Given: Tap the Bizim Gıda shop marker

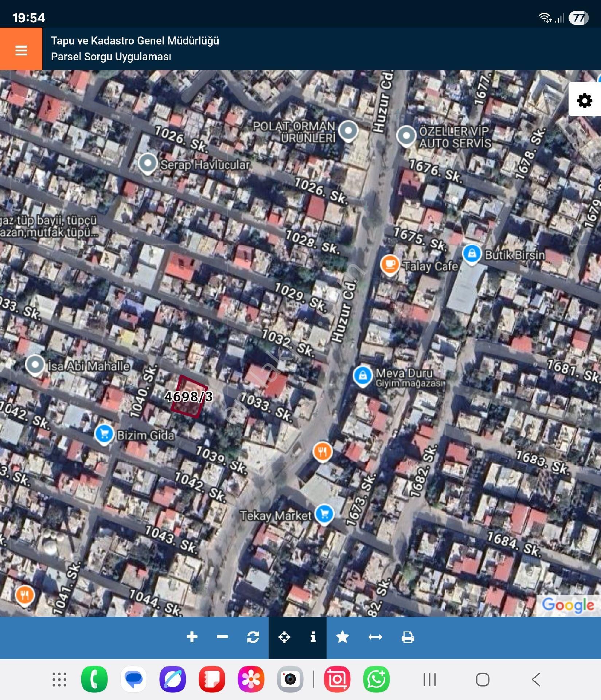Looking at the screenshot, I should pos(104,434).
